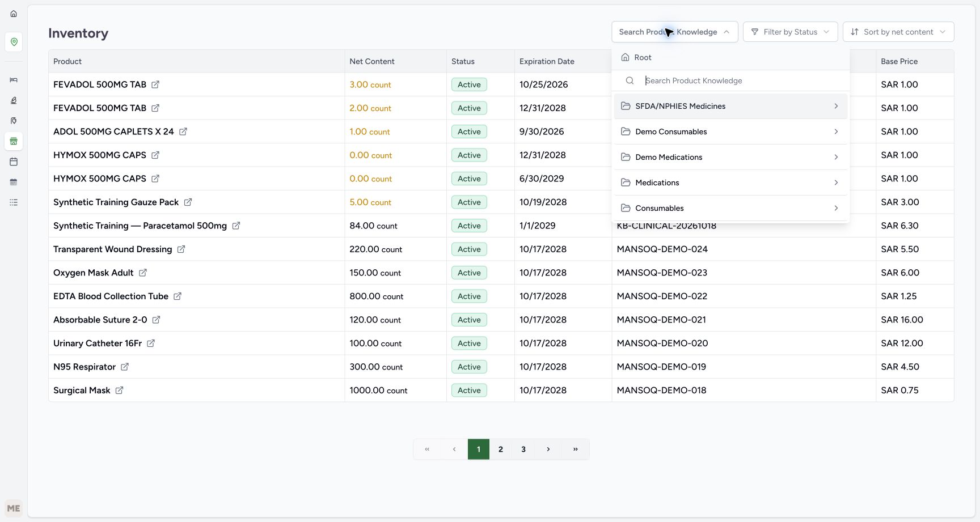The image size is (980, 522).
Task: Expand the Demo Medications folder
Action: click(730, 157)
